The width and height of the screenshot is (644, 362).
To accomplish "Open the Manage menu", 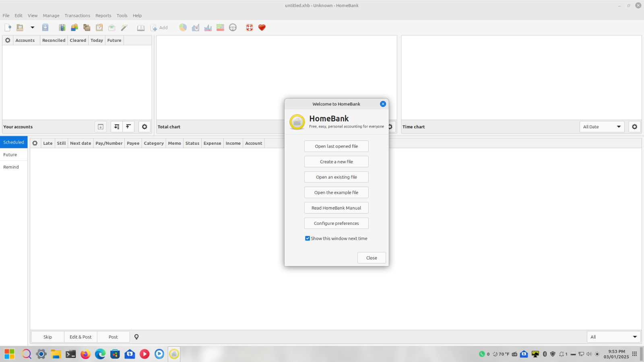I will (x=51, y=16).
